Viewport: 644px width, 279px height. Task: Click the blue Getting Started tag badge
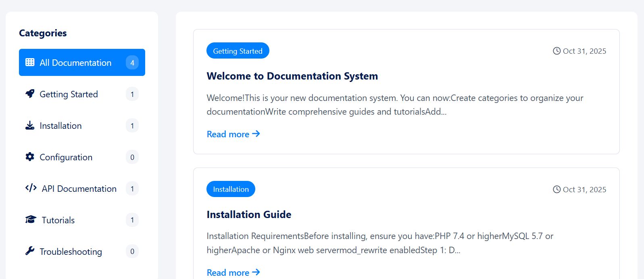238,51
